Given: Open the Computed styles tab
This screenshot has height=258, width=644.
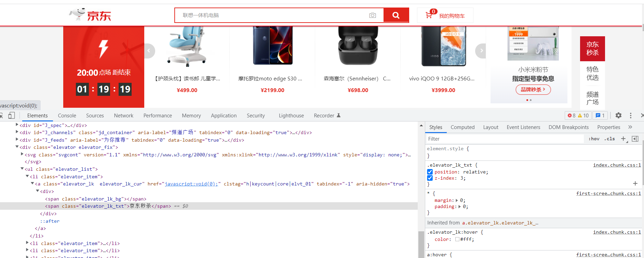Looking at the screenshot, I should (x=462, y=127).
